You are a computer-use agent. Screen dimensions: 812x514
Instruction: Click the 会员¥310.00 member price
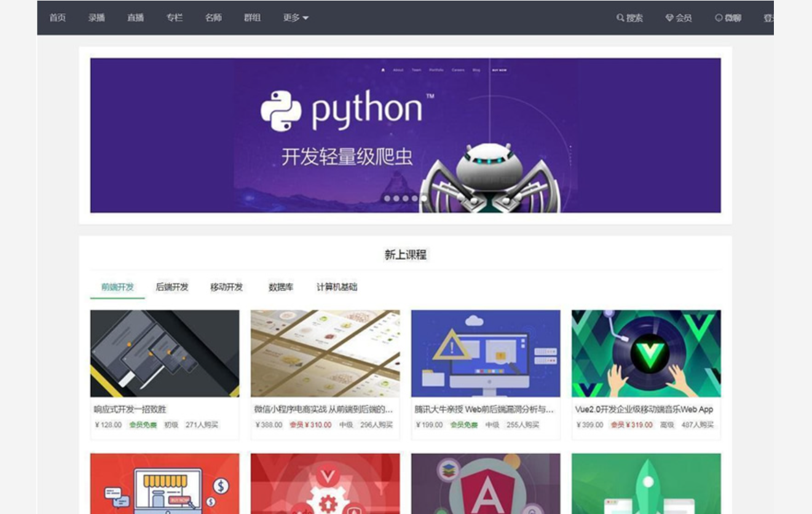click(x=310, y=425)
